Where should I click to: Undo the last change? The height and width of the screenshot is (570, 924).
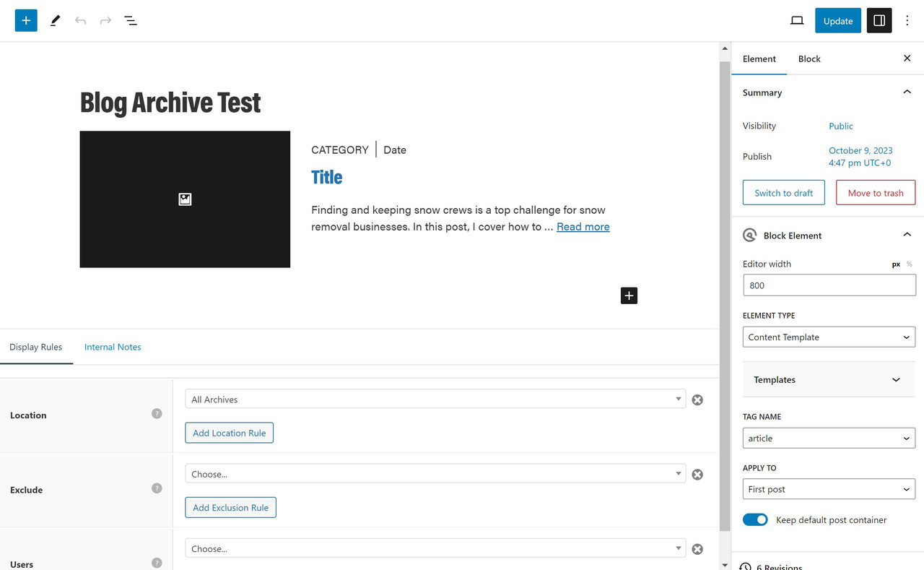tap(80, 20)
